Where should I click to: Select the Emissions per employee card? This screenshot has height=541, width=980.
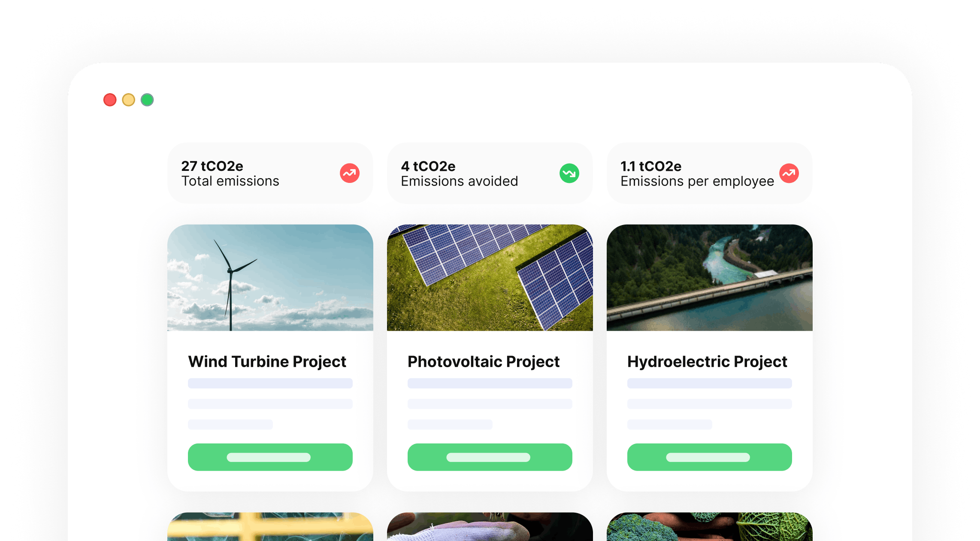point(710,173)
